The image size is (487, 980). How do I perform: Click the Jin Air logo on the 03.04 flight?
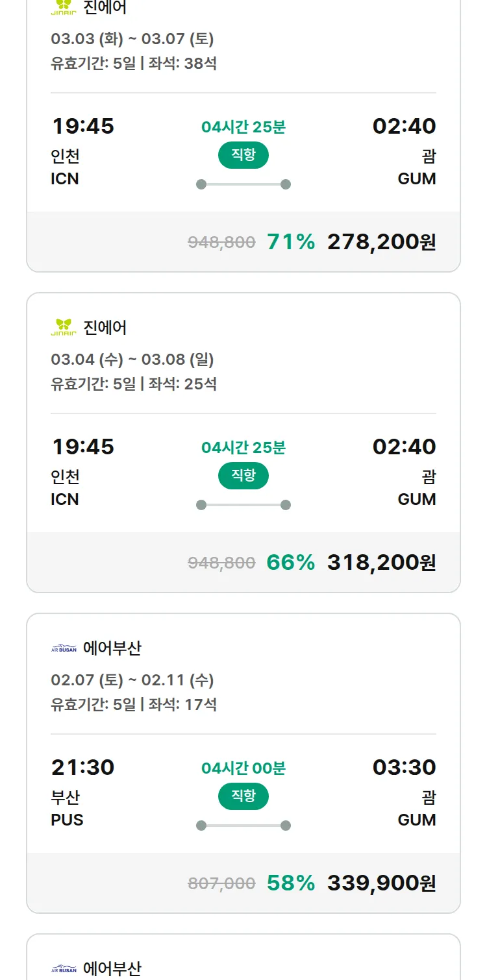64,327
